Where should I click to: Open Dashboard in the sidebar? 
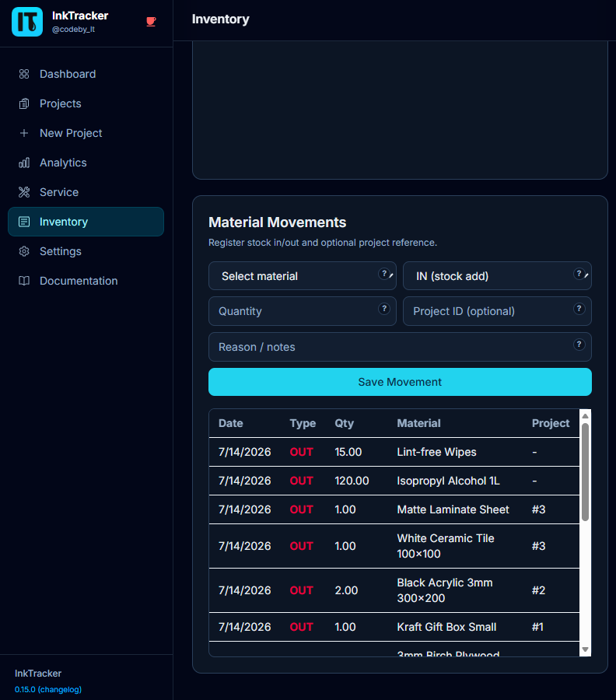pyautogui.click(x=86, y=74)
